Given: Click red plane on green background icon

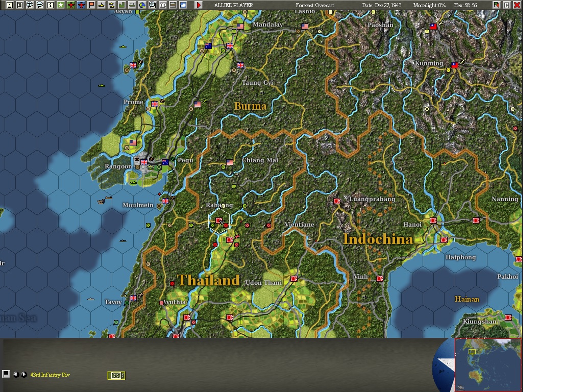Looking at the screenshot, I should click(x=71, y=5).
